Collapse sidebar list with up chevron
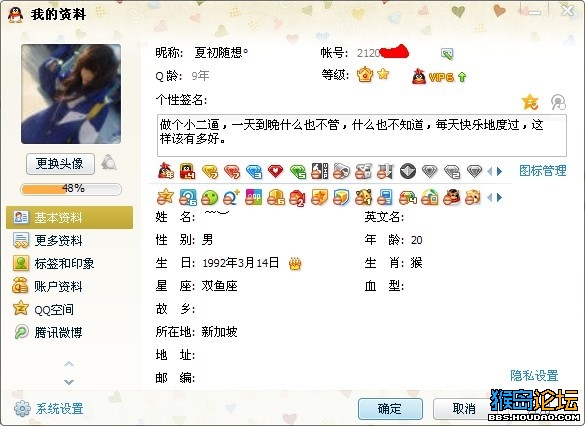The width and height of the screenshot is (585, 426). click(69, 364)
